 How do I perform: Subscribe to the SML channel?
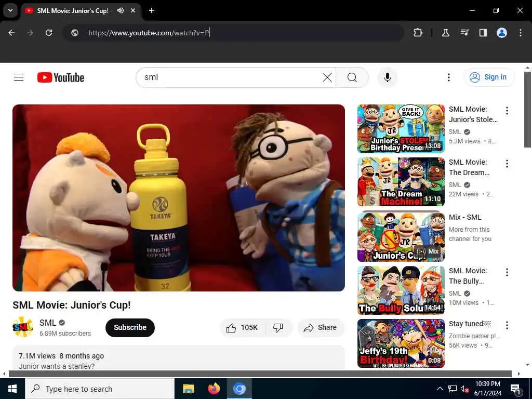coord(130,327)
